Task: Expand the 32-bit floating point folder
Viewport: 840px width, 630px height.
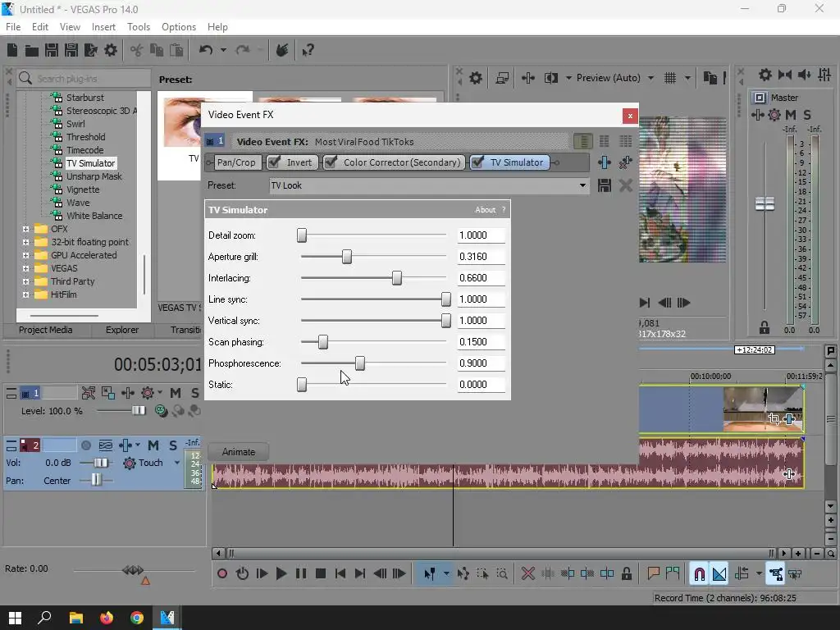Action: tap(25, 242)
